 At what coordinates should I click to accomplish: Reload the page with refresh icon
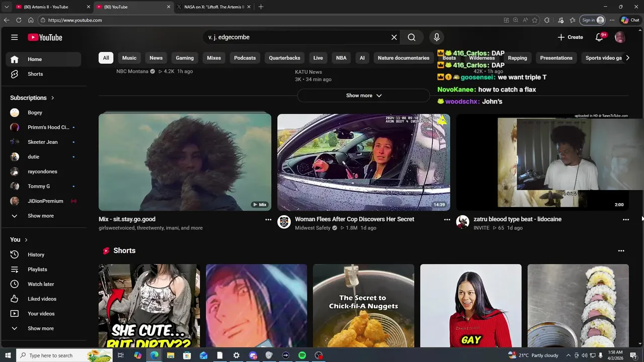(19, 20)
